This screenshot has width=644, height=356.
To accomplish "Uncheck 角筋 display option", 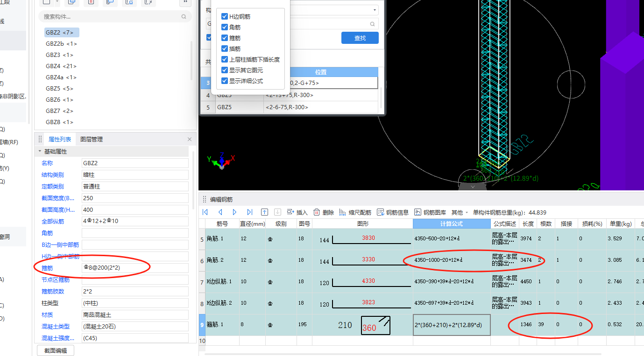I will point(225,27).
